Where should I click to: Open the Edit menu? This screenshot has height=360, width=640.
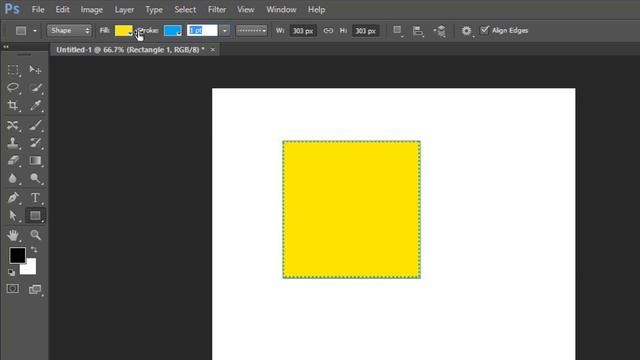point(62,9)
